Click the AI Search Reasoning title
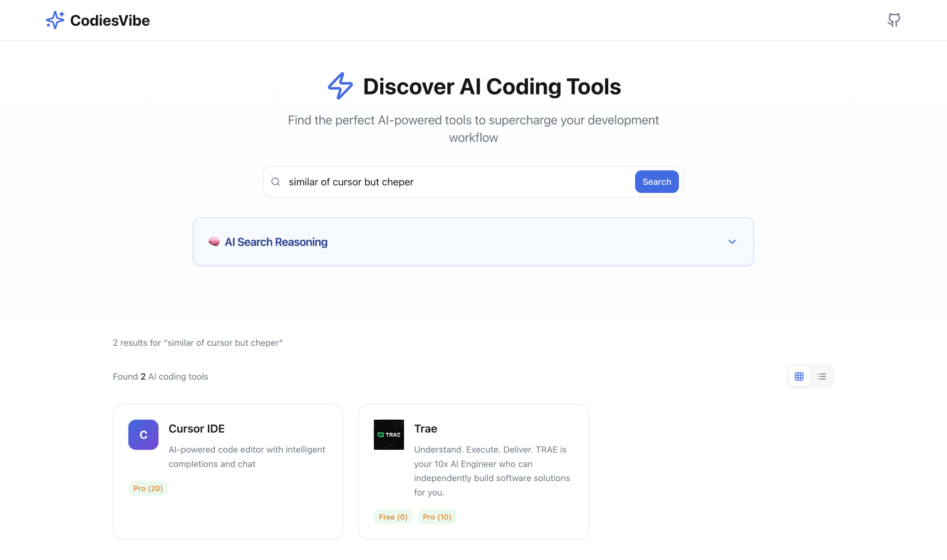The width and height of the screenshot is (947, 560). coord(276,242)
